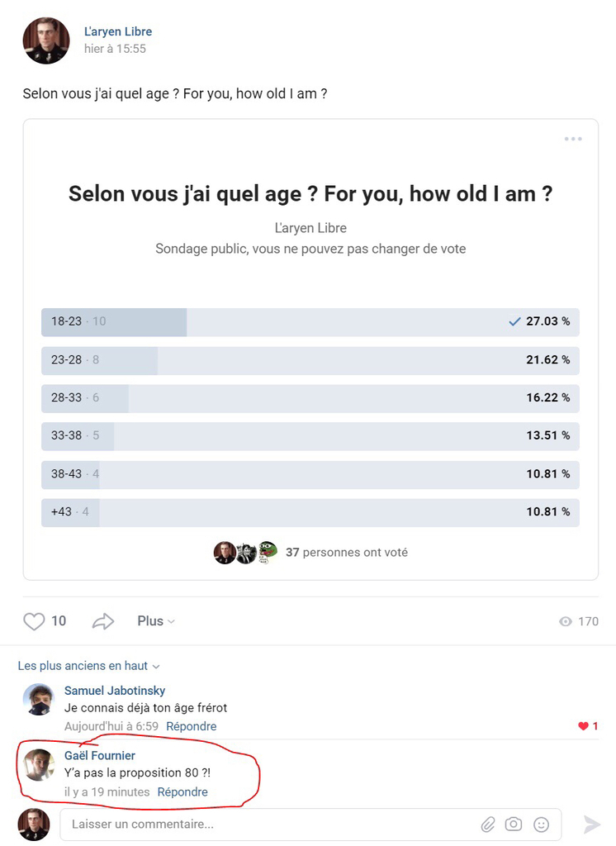616x846 pixels.
Task: Attach a file with the paperclip icon
Action: tap(489, 824)
